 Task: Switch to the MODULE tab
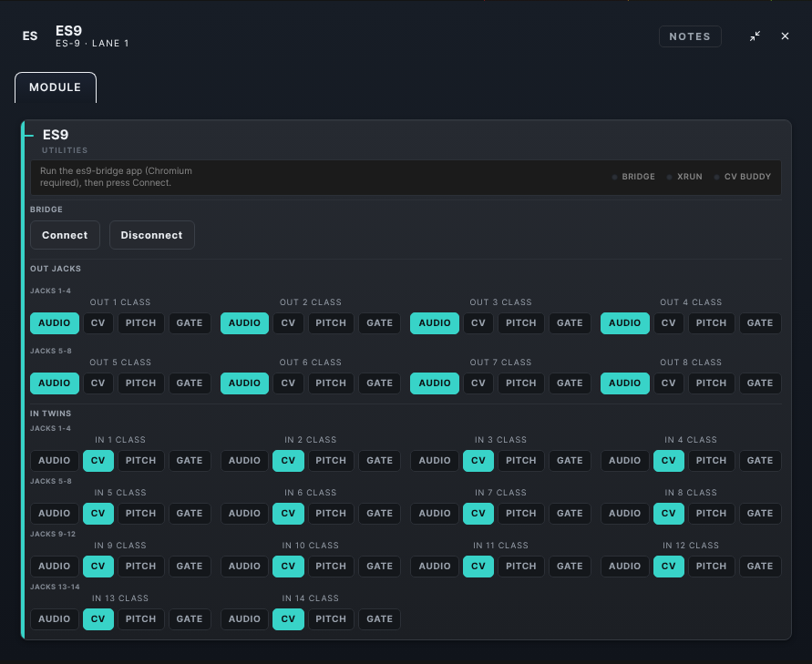coord(56,87)
